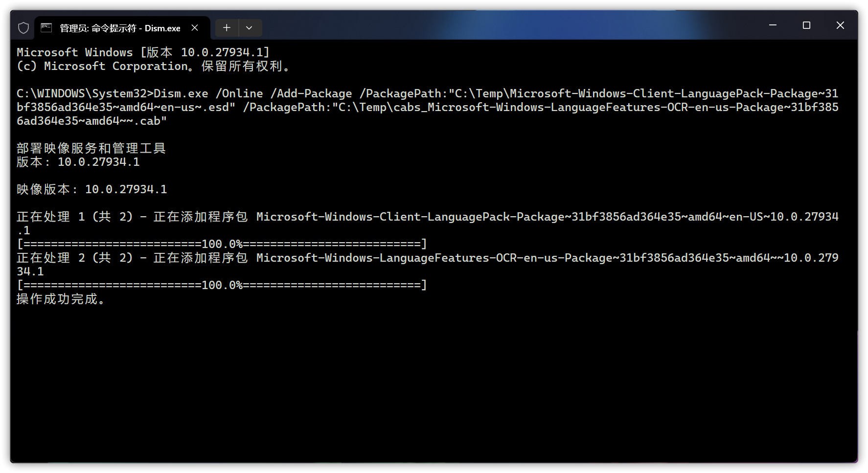Click the Microsoft Corporation copyright line
868x473 pixels.
(153, 66)
